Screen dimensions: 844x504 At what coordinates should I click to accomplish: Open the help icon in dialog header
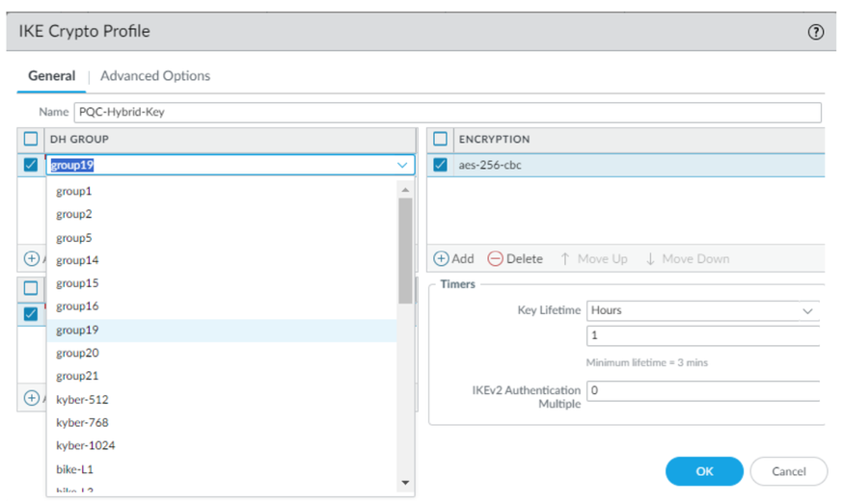click(815, 32)
